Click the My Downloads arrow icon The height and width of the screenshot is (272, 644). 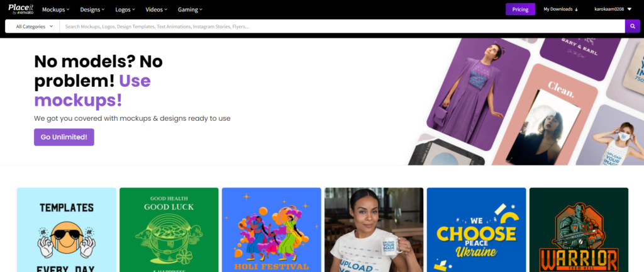[x=576, y=9]
